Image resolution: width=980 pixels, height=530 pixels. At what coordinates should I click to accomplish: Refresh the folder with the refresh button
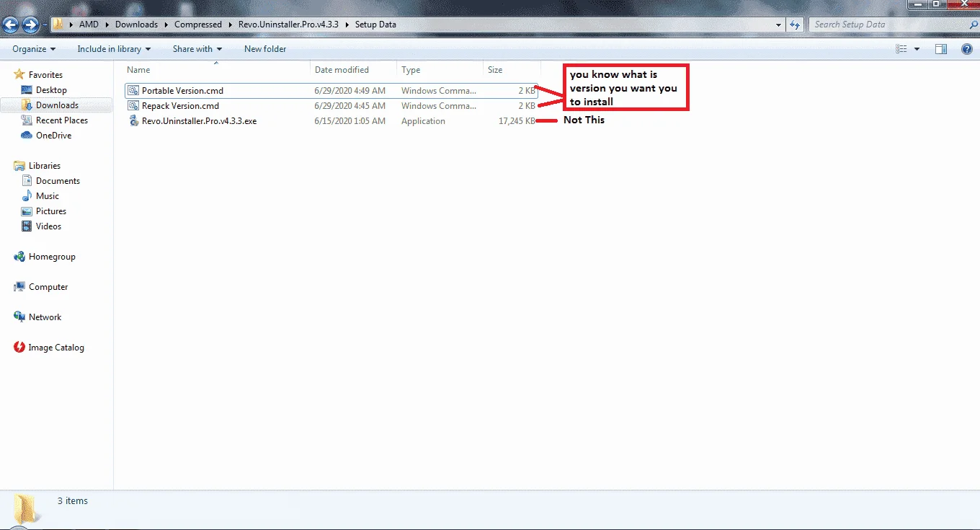[x=795, y=25]
